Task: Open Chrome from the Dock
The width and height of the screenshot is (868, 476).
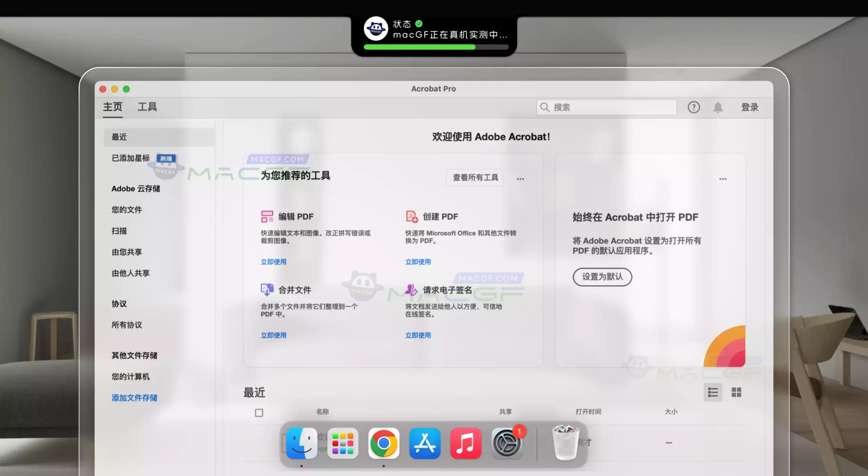Action: point(383,443)
